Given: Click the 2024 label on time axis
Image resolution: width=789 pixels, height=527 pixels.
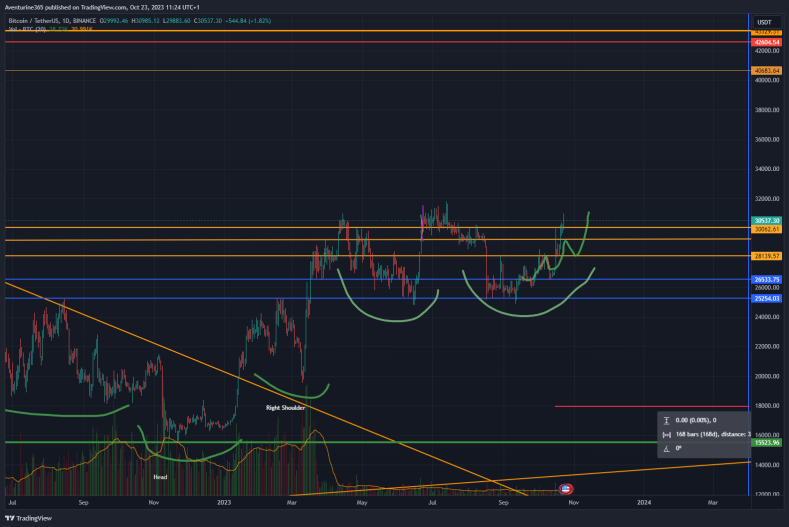Looking at the screenshot, I should click(x=644, y=502).
